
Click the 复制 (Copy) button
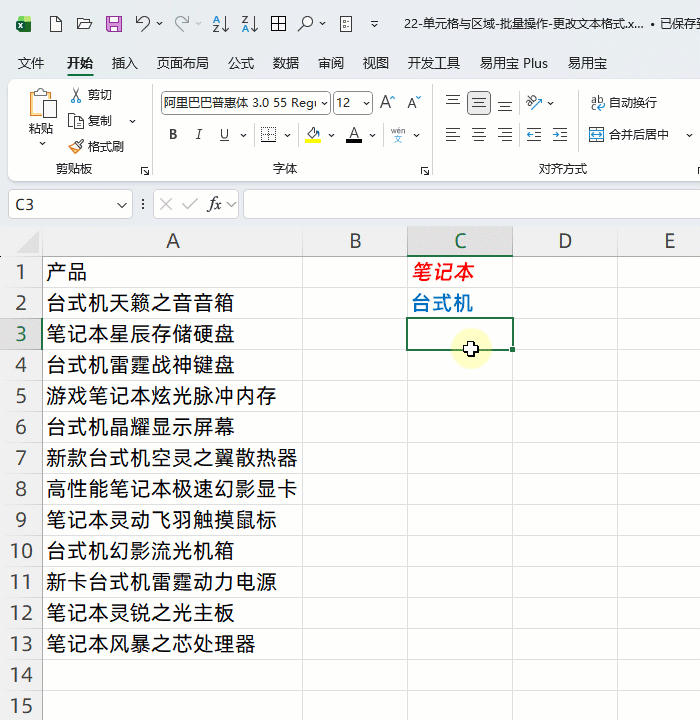pyautogui.click(x=91, y=121)
